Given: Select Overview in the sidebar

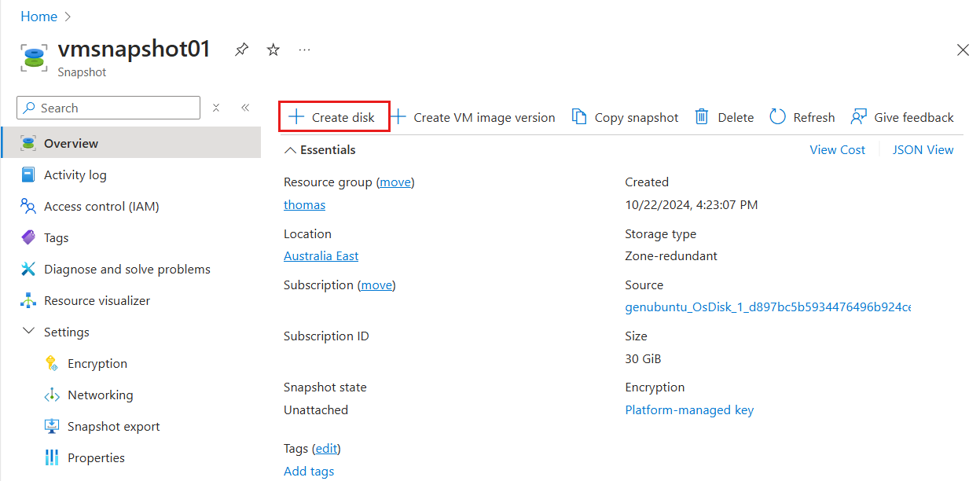Looking at the screenshot, I should (x=75, y=142).
